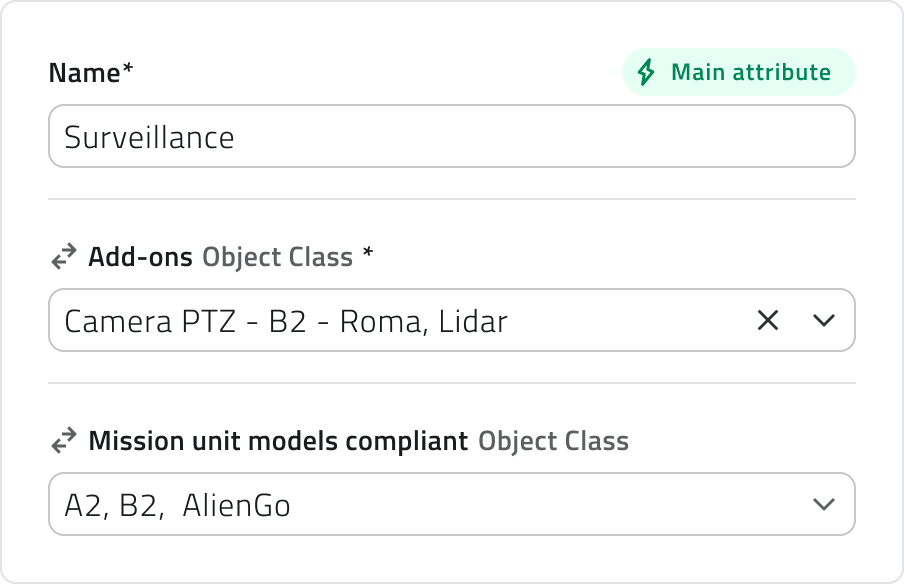
Task: Click the A2 value in compliant models field
Action: [84, 505]
